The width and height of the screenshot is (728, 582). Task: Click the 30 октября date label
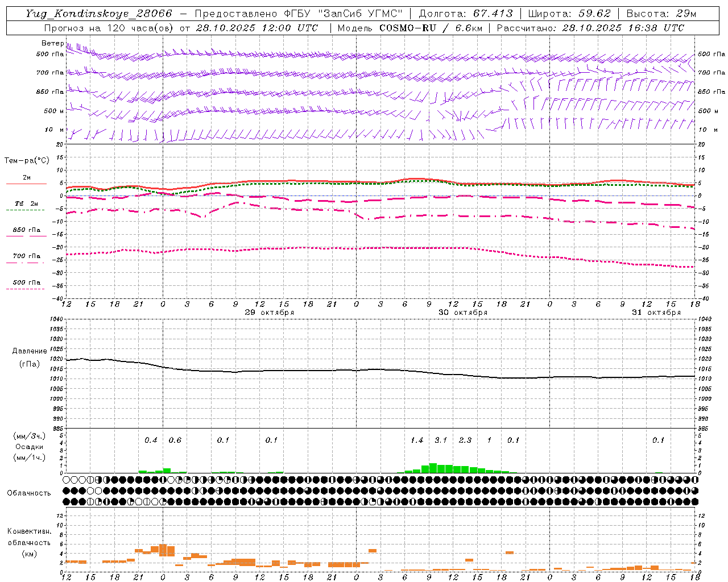463,313
